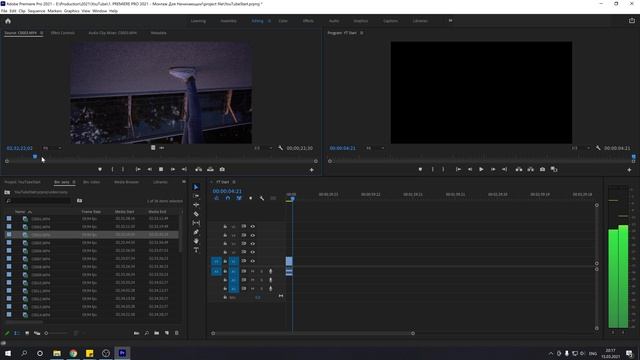Click Automate to Sequence icon
Image resolution: width=640 pixels, height=360 pixels.
pyautogui.click(x=136, y=333)
